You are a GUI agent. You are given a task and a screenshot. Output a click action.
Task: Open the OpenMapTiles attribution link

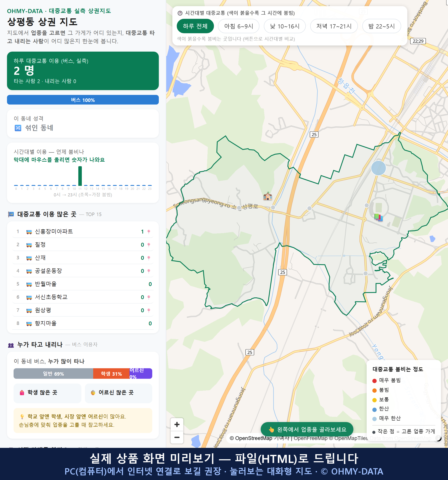click(348, 438)
